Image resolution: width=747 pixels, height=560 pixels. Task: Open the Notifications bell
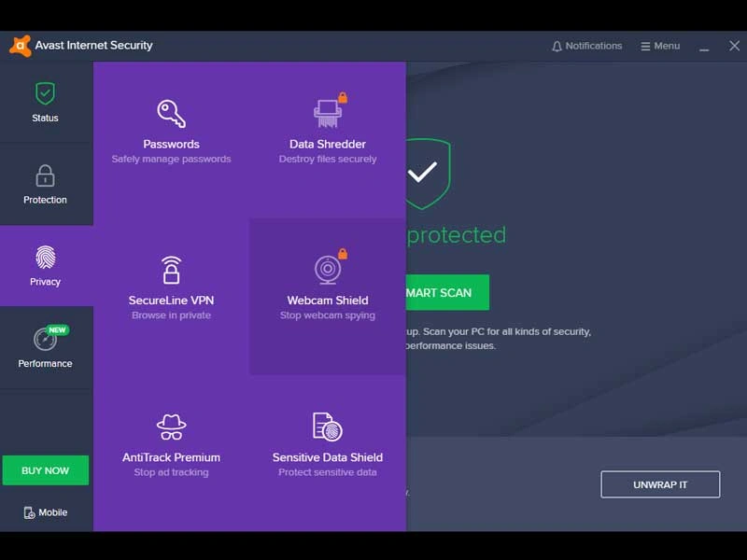(586, 45)
